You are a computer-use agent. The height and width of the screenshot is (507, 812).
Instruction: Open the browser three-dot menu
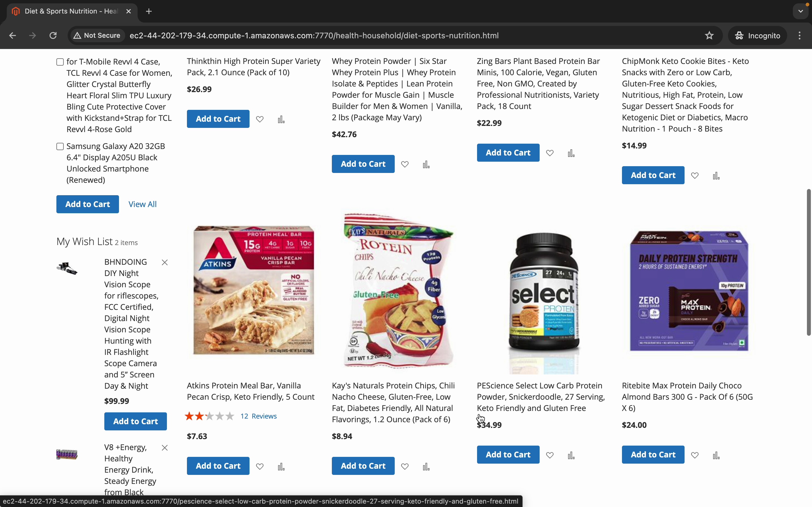[800, 35]
